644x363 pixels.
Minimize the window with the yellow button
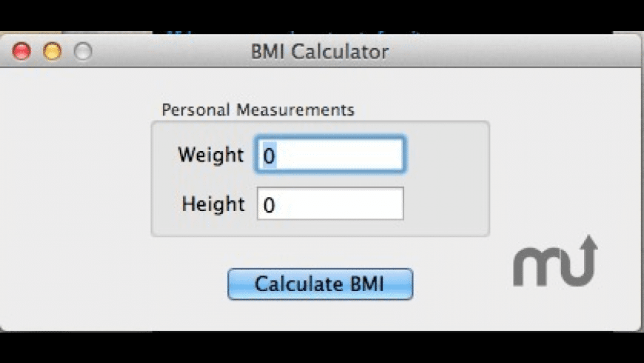click(x=52, y=51)
